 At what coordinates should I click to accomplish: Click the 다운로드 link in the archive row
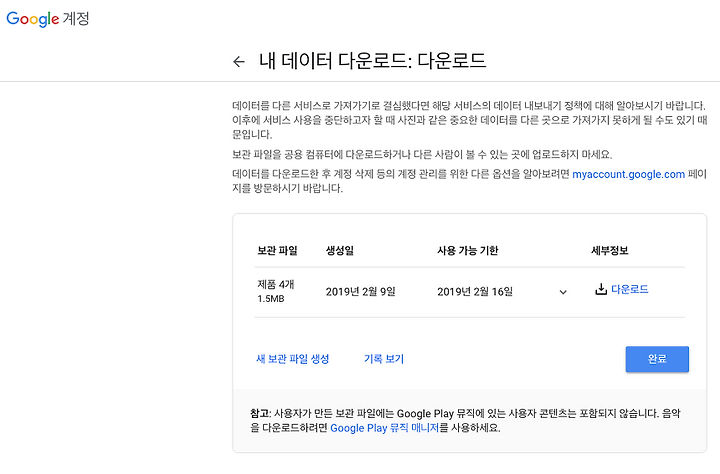pyautogui.click(x=630, y=289)
